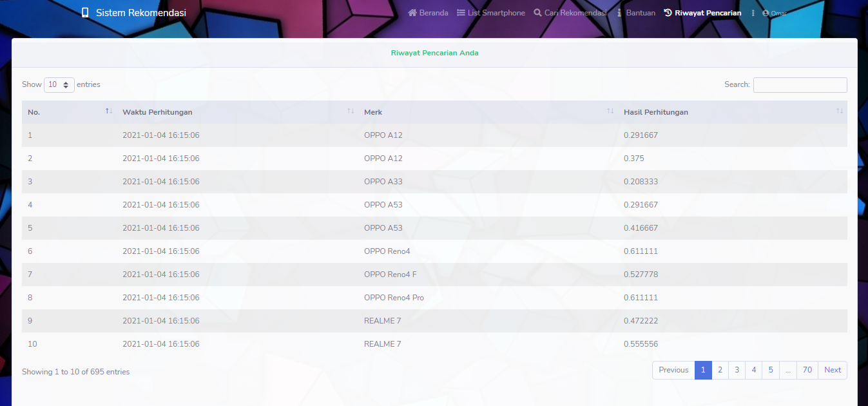Open the Omar user menu
The image size is (868, 406).
pyautogui.click(x=775, y=13)
